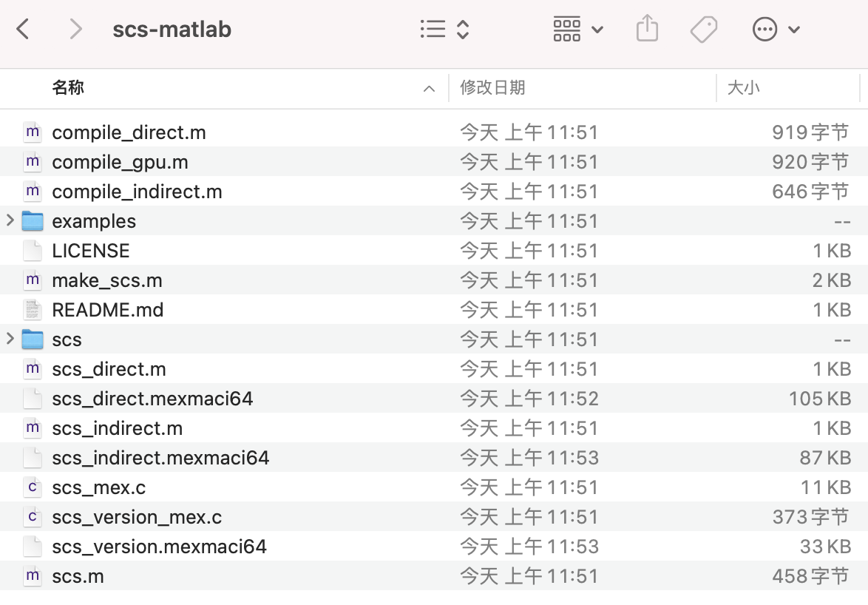Open the share icon in the toolbar
Viewport: 868px width, 605px height.
647,28
